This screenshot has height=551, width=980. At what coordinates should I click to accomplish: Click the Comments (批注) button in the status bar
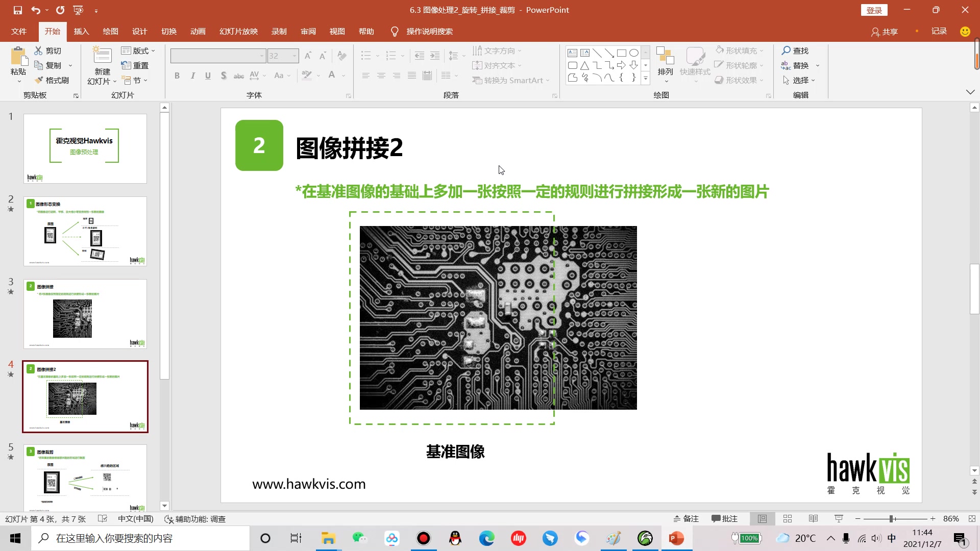tap(725, 518)
